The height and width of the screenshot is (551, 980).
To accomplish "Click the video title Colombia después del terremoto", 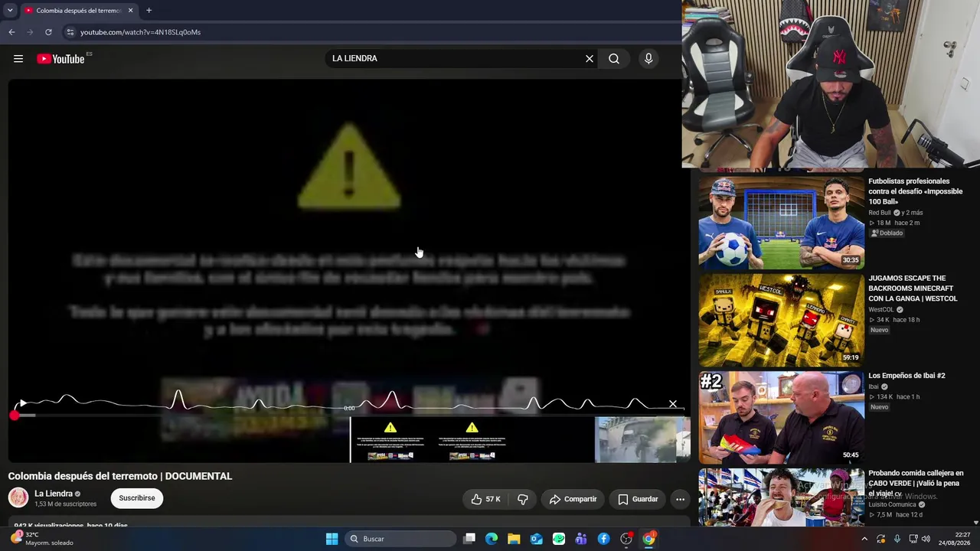I will (x=120, y=476).
